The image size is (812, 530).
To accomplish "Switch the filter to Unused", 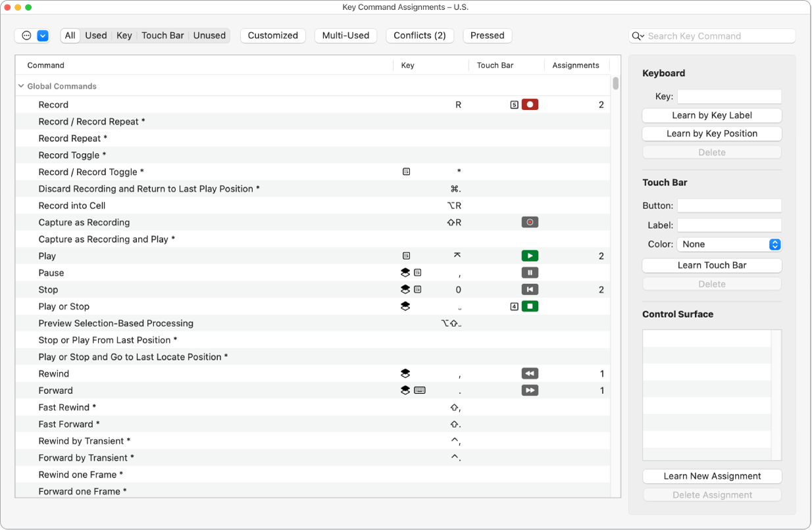I will [x=209, y=35].
